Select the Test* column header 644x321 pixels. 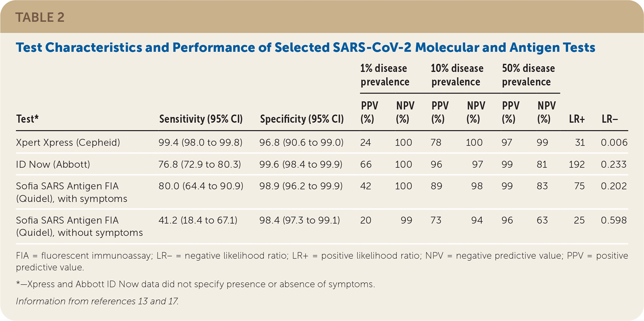(27, 119)
